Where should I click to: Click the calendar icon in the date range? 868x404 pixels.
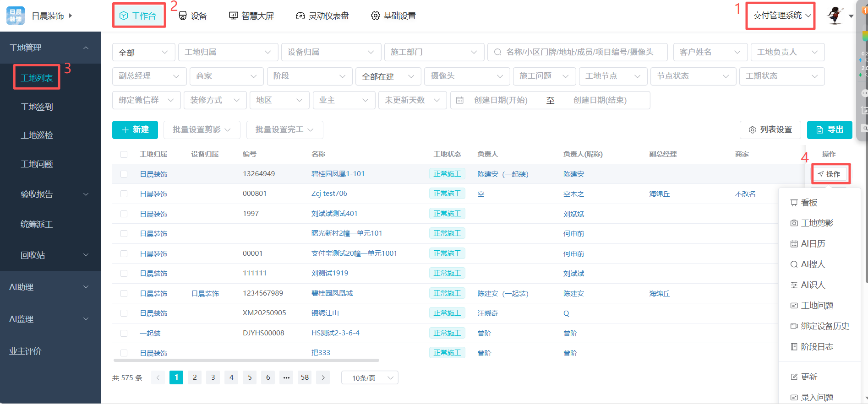[x=460, y=100]
